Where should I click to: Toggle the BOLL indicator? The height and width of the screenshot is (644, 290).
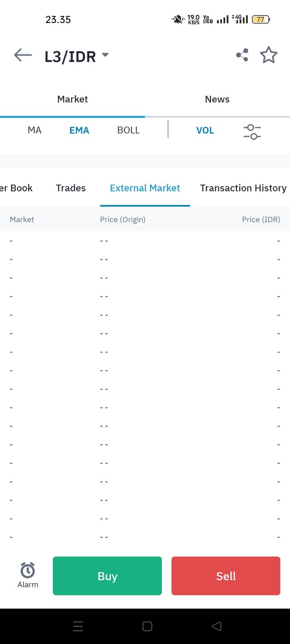coord(128,130)
